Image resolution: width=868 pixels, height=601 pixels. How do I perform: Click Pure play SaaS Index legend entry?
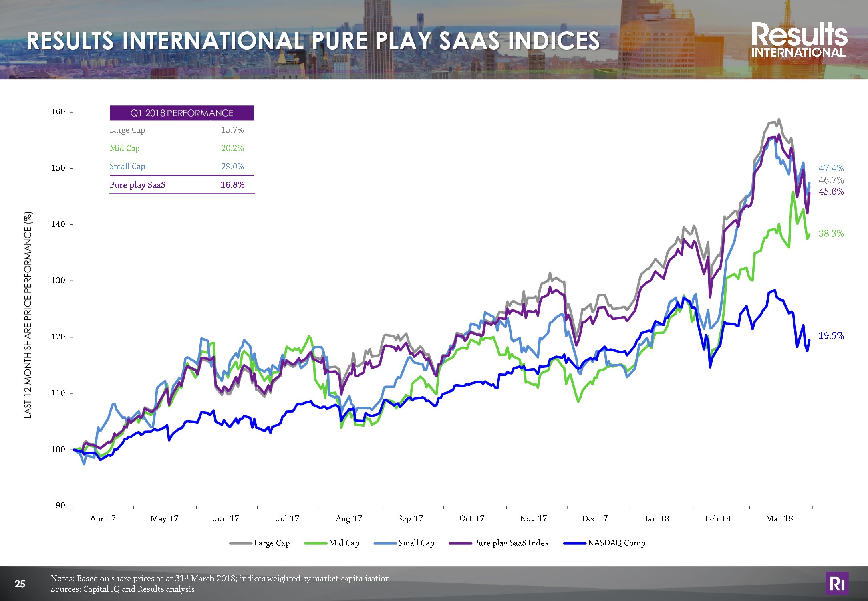click(511, 543)
